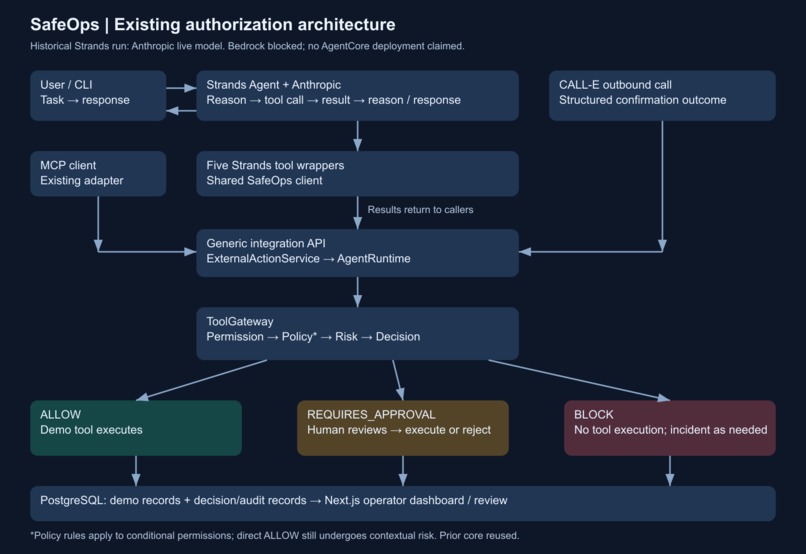Click the amber 'REQUIRES_APPROVAL' box

click(x=403, y=428)
